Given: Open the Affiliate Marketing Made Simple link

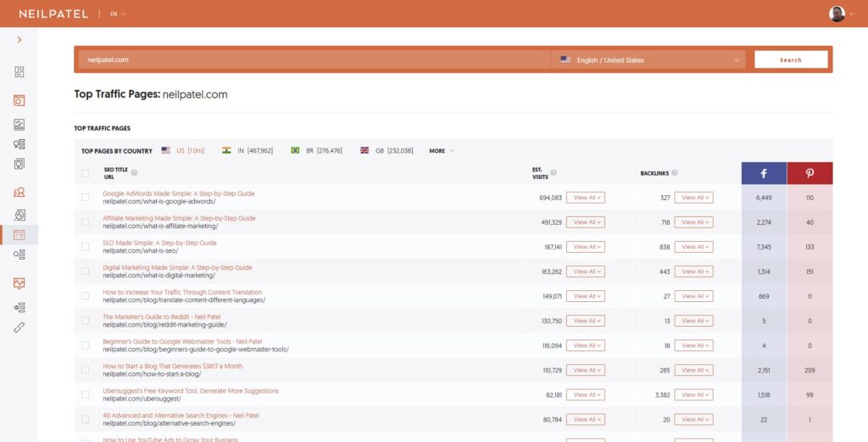Looking at the screenshot, I should [x=179, y=218].
